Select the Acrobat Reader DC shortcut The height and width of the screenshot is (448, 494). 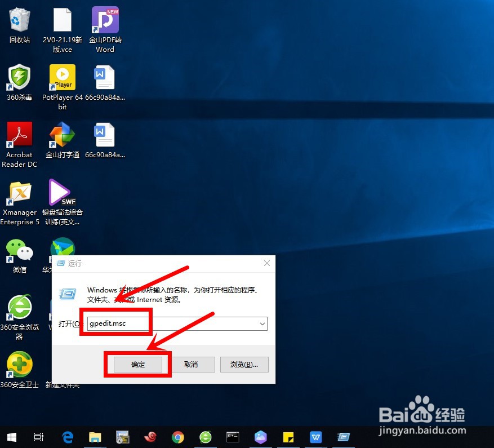pyautogui.click(x=20, y=145)
